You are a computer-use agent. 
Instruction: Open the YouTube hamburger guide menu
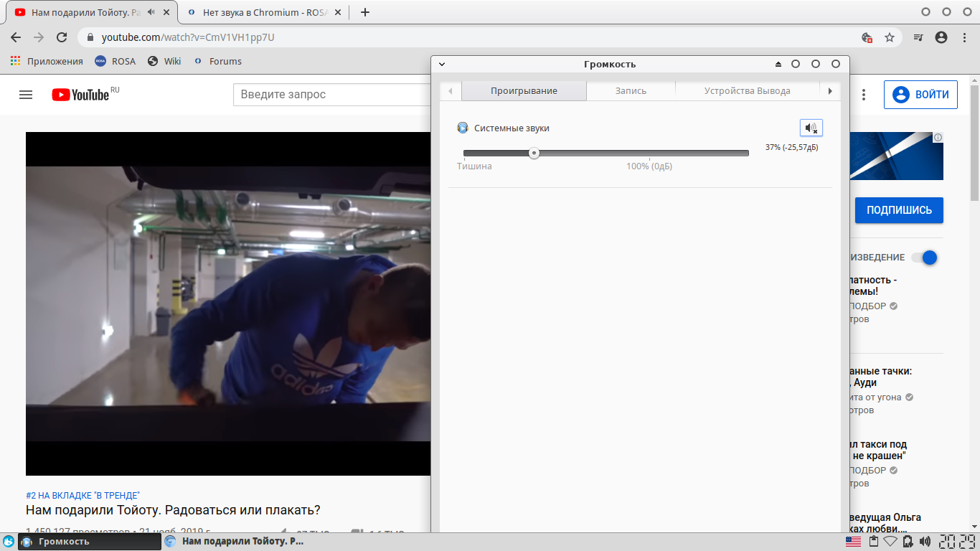coord(26,95)
